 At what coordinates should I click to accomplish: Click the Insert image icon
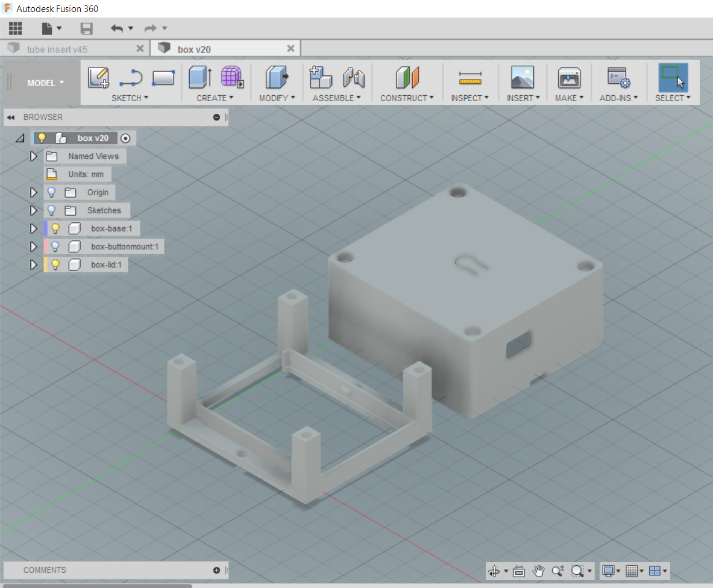(x=523, y=77)
